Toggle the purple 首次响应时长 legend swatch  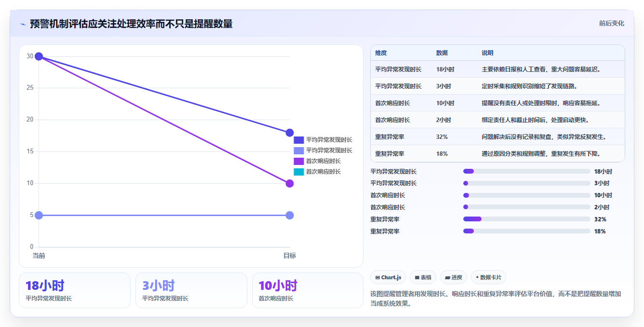pyautogui.click(x=299, y=161)
